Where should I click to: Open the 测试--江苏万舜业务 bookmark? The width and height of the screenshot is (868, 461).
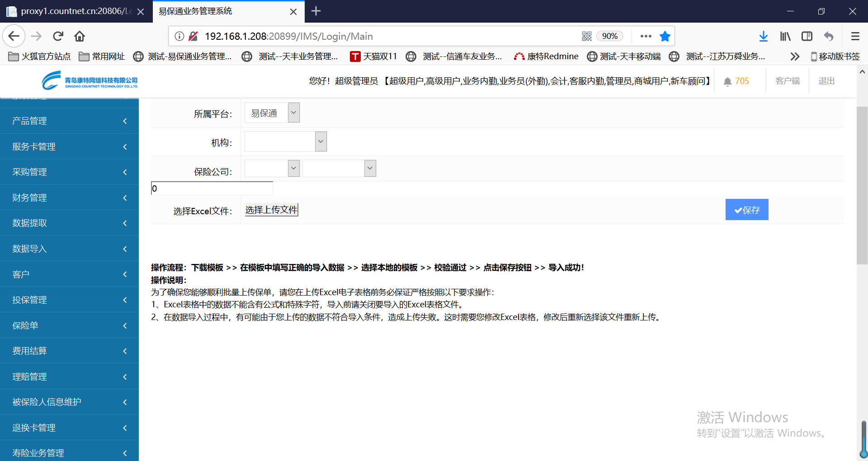pyautogui.click(x=717, y=56)
